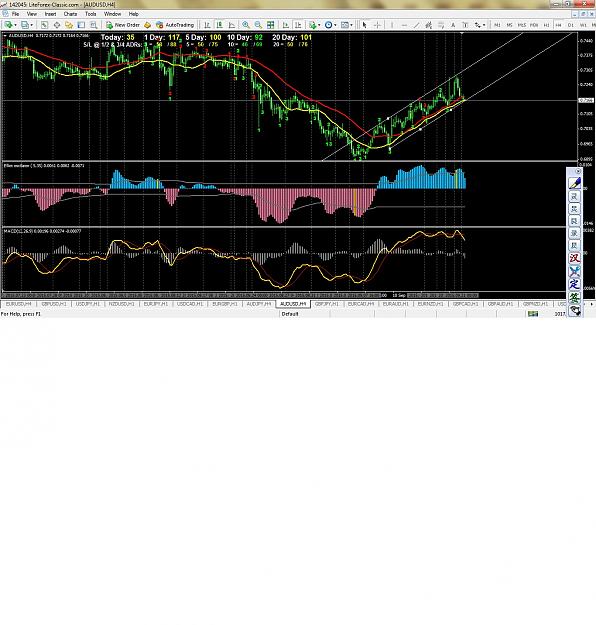Toggle the AutoTrading button
Viewport: 596px width, 625px height.
pos(175,25)
